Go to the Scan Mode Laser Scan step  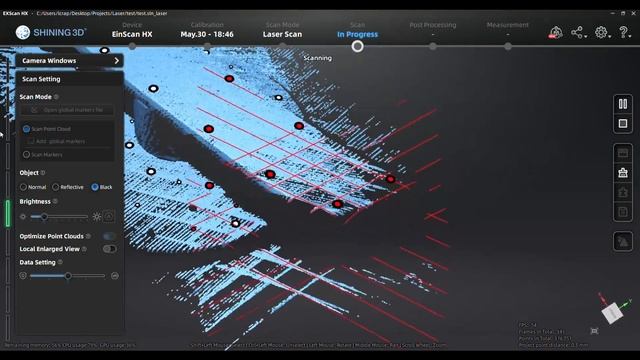(x=282, y=31)
